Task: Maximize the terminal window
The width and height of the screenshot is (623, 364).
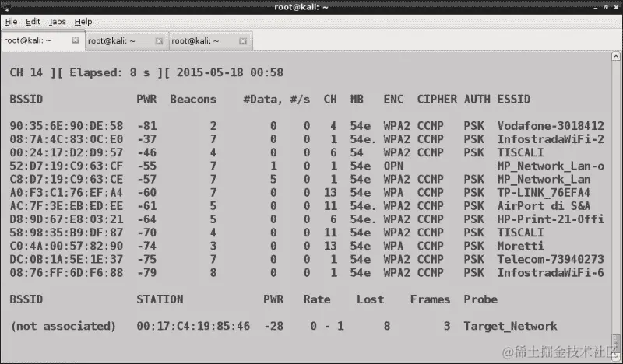Action: [606, 8]
